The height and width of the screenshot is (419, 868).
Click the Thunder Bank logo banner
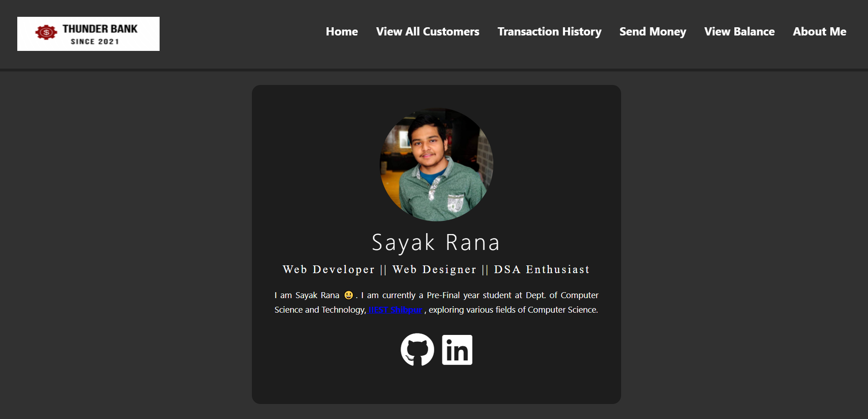click(88, 33)
